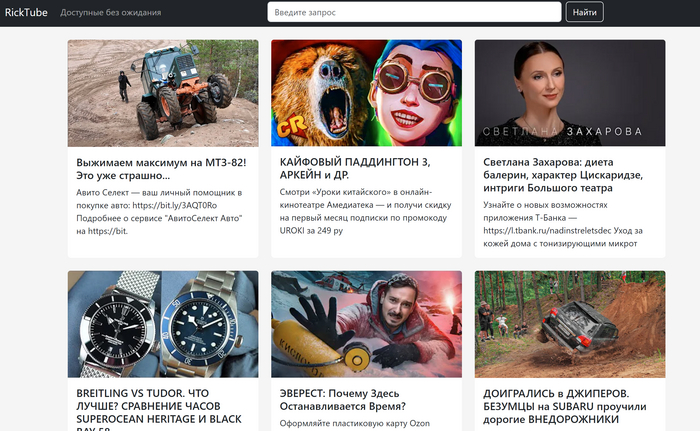The width and height of the screenshot is (700, 431).
Task: Open the Breitling vs Tudor watches thumbnail
Action: pyautogui.click(x=163, y=324)
